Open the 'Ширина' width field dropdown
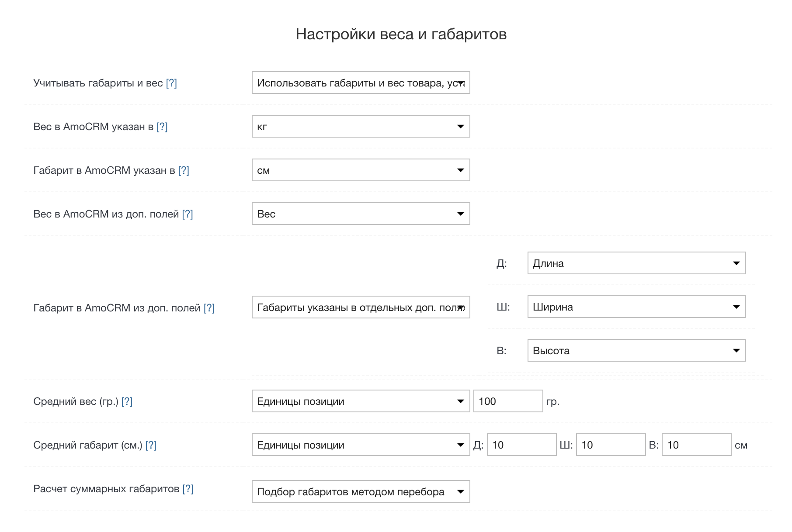792x532 pixels. (x=636, y=307)
